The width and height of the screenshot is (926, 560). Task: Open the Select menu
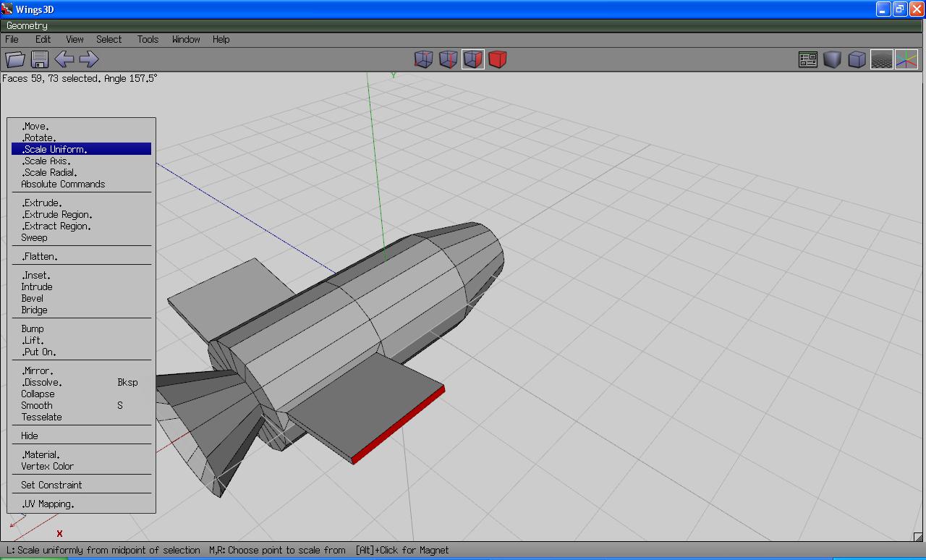pos(109,40)
